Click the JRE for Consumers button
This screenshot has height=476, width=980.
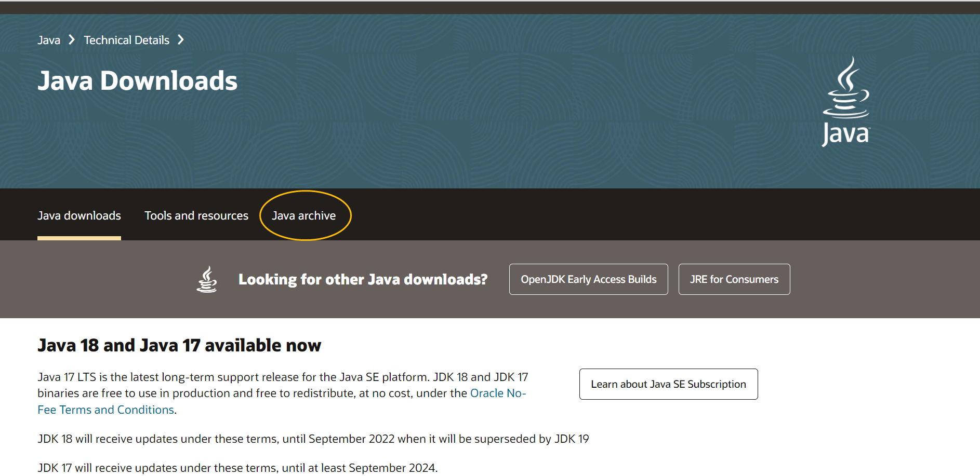coord(734,279)
